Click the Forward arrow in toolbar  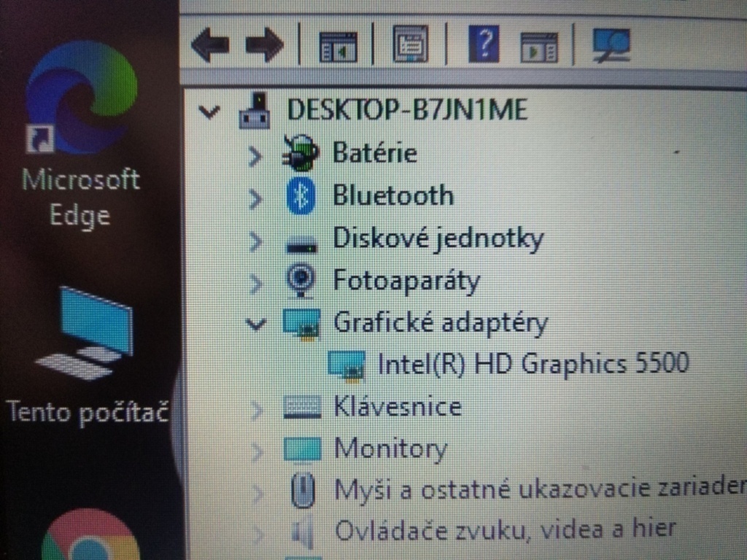[x=263, y=46]
